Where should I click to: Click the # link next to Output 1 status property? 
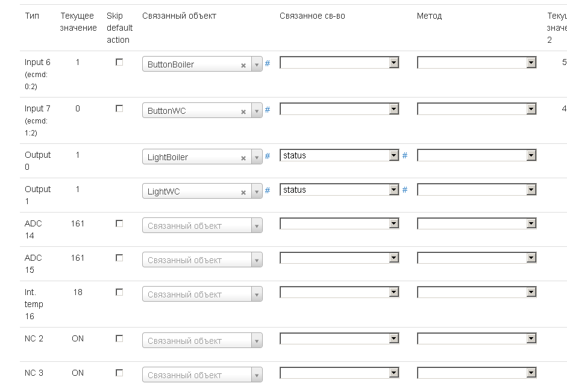[405, 190]
